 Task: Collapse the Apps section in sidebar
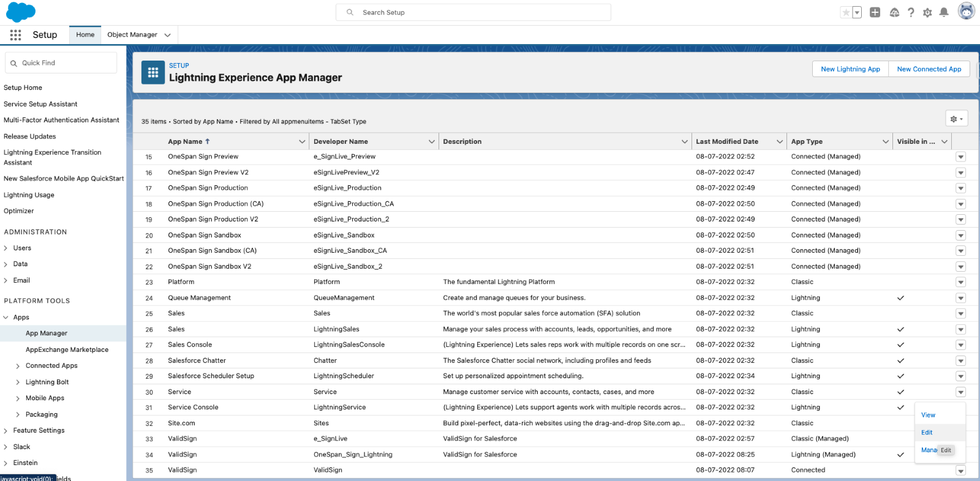tap(6, 317)
